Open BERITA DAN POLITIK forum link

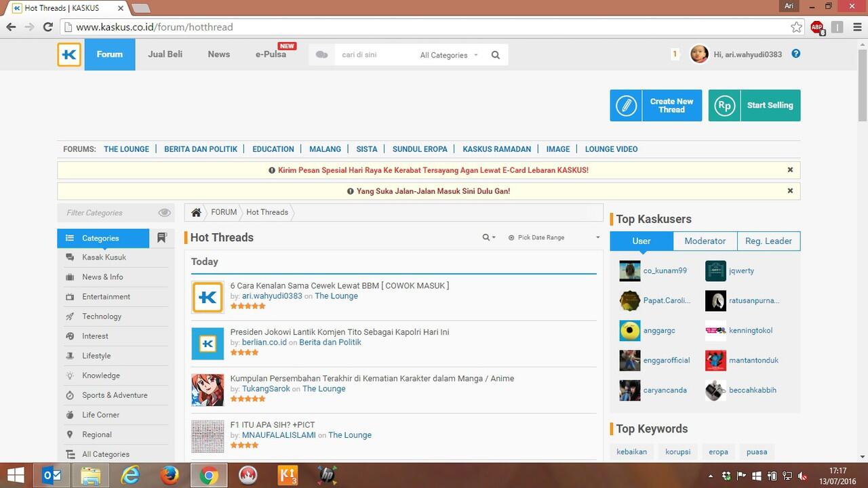[x=201, y=149]
